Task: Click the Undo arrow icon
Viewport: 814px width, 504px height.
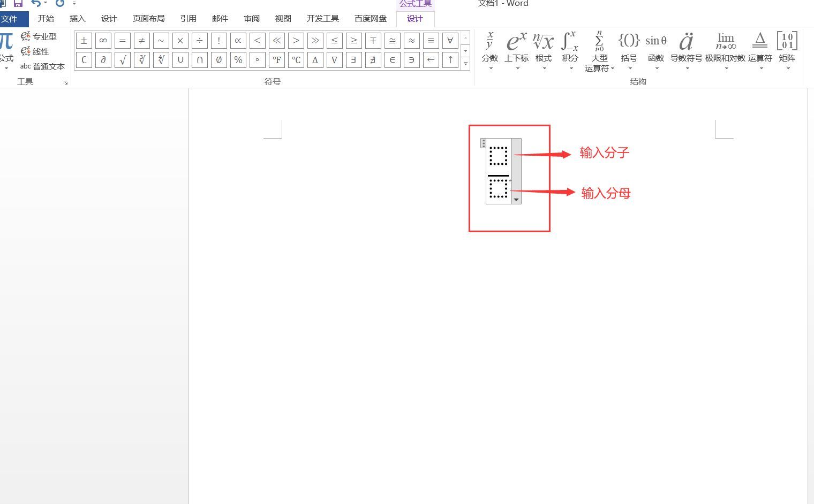Action: coord(35,3)
